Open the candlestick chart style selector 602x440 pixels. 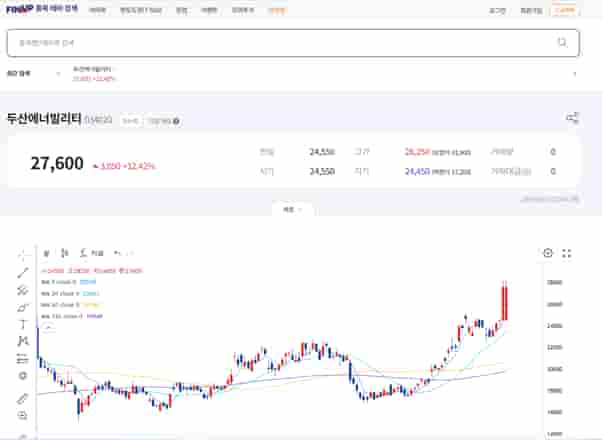tap(64, 253)
